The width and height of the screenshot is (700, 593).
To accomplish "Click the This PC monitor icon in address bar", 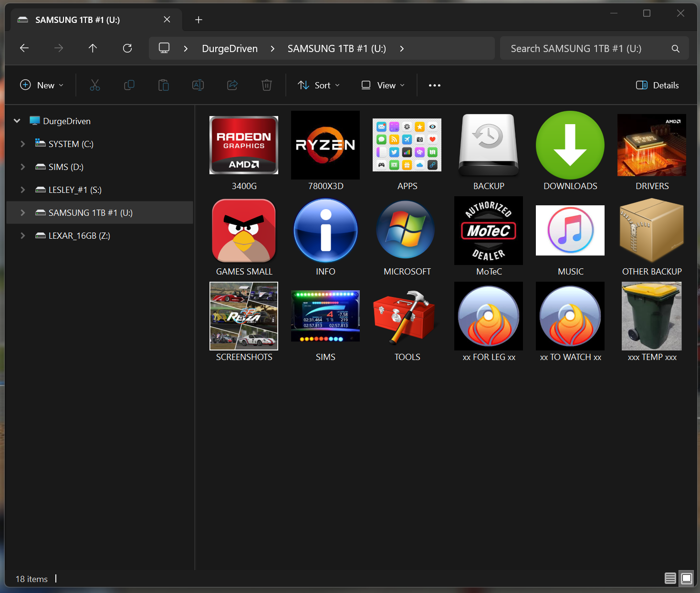I will 164,48.
